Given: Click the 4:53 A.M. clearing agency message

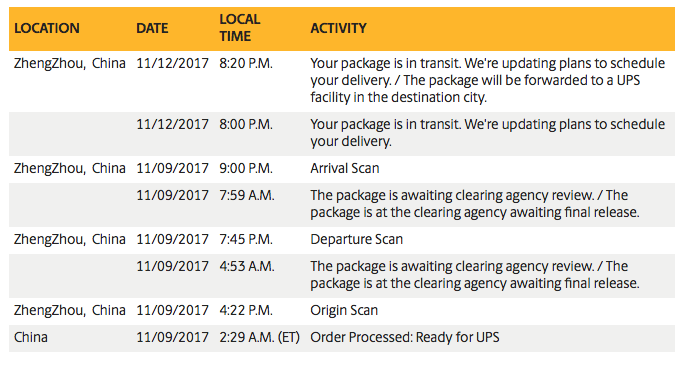Looking at the screenshot, I should point(474,275).
